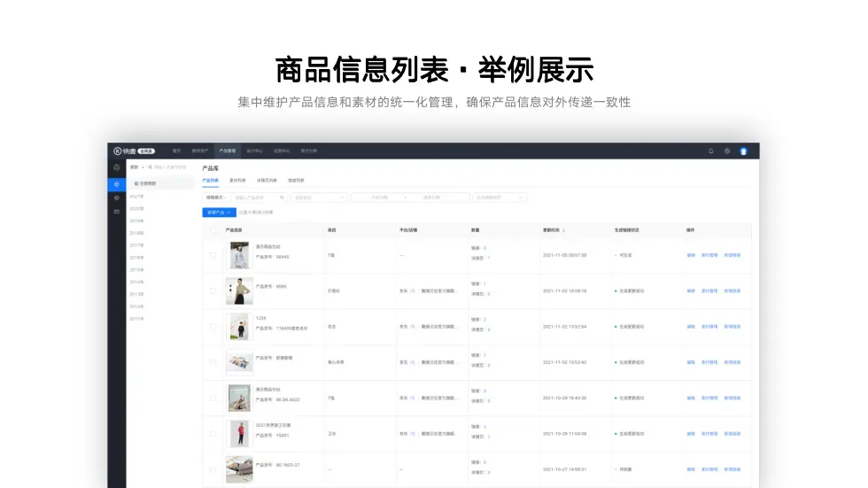This screenshot has width=868, height=488.
Task: Select the 2021年 category in left tree
Action: (137, 196)
